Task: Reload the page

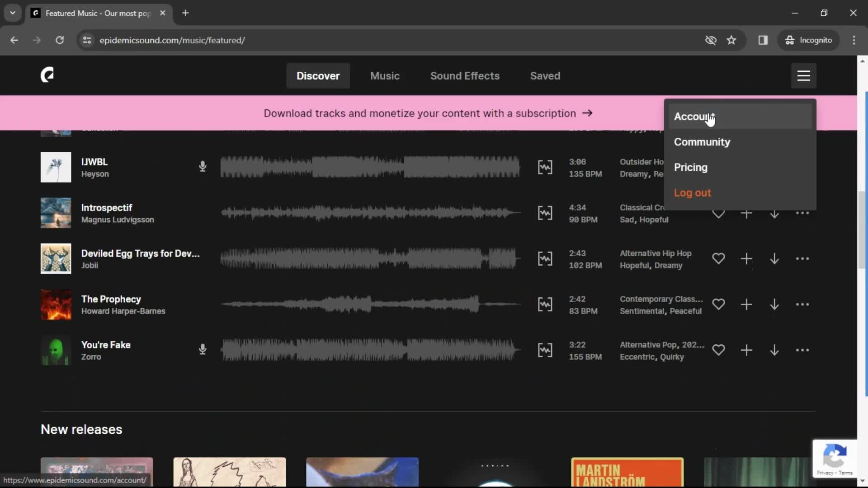Action: [x=60, y=40]
